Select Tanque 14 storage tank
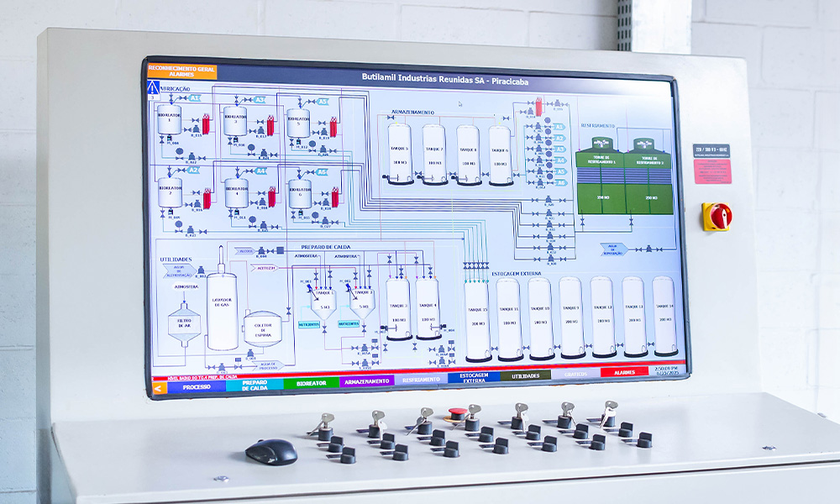The height and width of the screenshot is (504, 840). coord(664,315)
